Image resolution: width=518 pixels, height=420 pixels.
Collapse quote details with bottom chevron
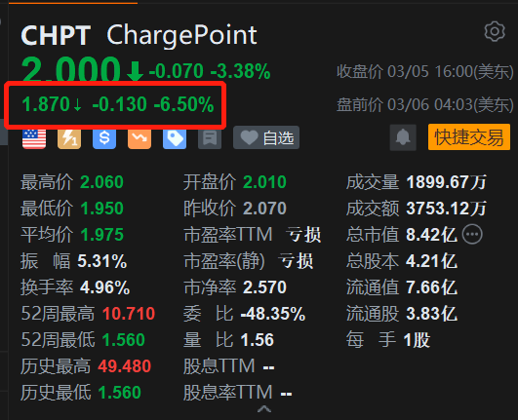click(264, 409)
